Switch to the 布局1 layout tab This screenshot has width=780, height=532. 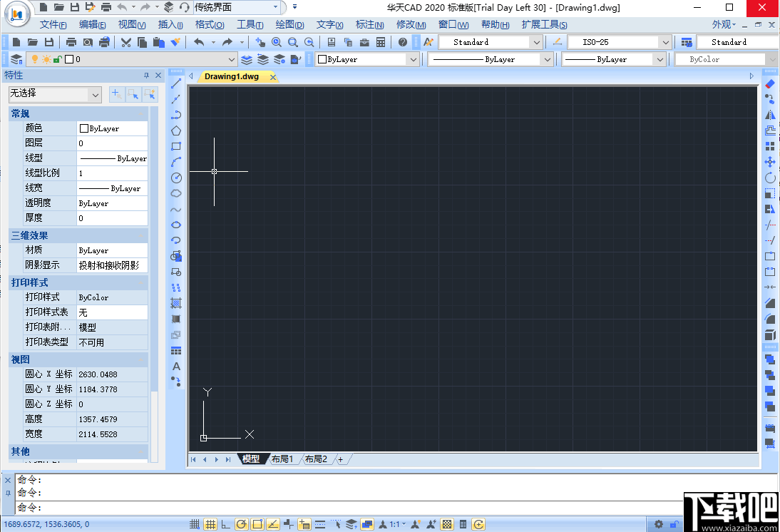click(x=282, y=459)
